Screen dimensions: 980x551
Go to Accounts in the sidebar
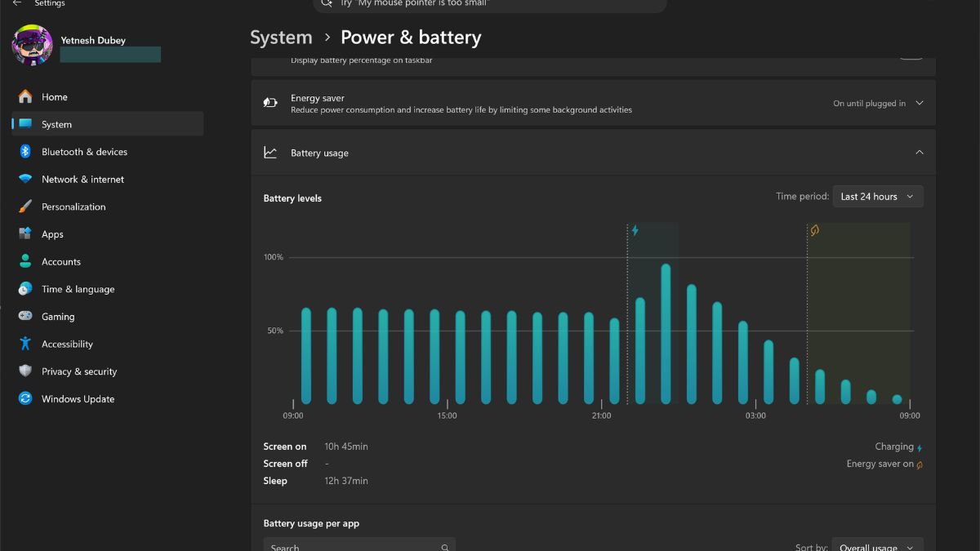coord(61,262)
